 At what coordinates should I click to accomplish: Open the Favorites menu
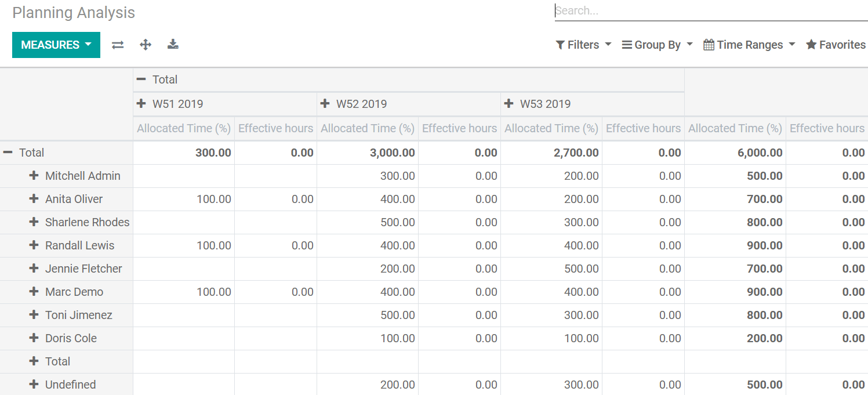tap(836, 45)
